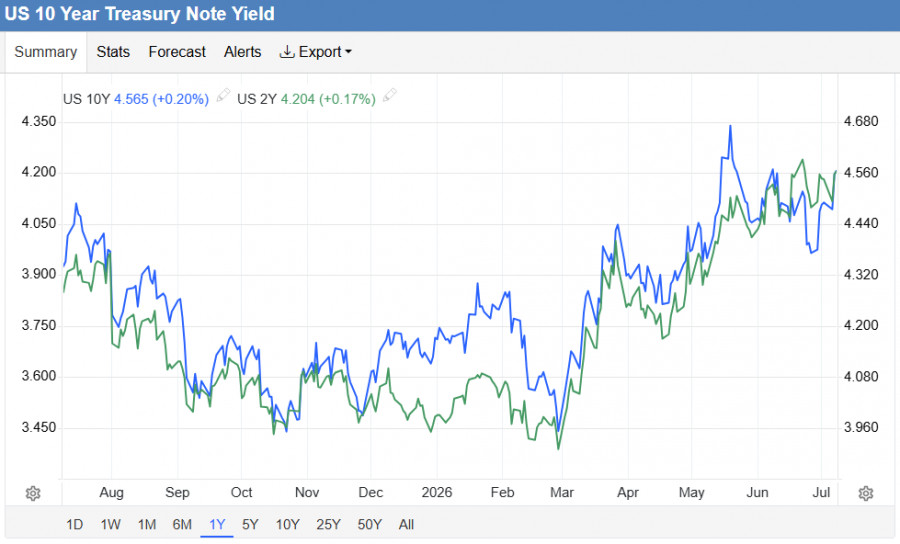Open the right axis settings gear

click(866, 494)
